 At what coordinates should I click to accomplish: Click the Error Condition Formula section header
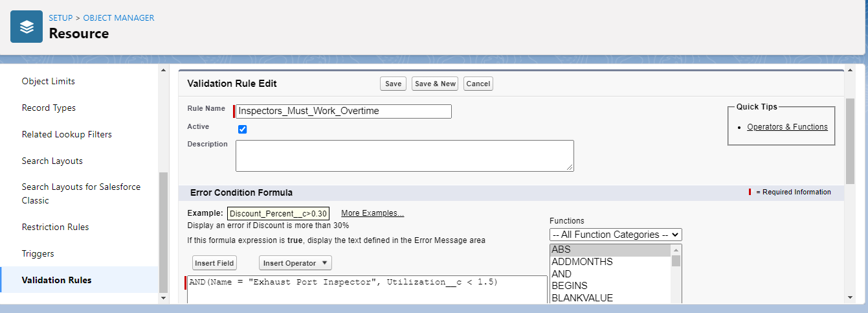[x=241, y=192]
